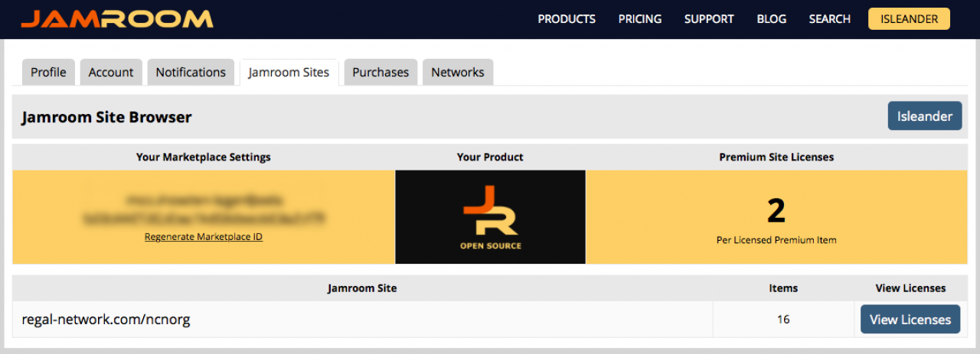Click the blue Isleander button
The image size is (980, 354).
coord(925,116)
